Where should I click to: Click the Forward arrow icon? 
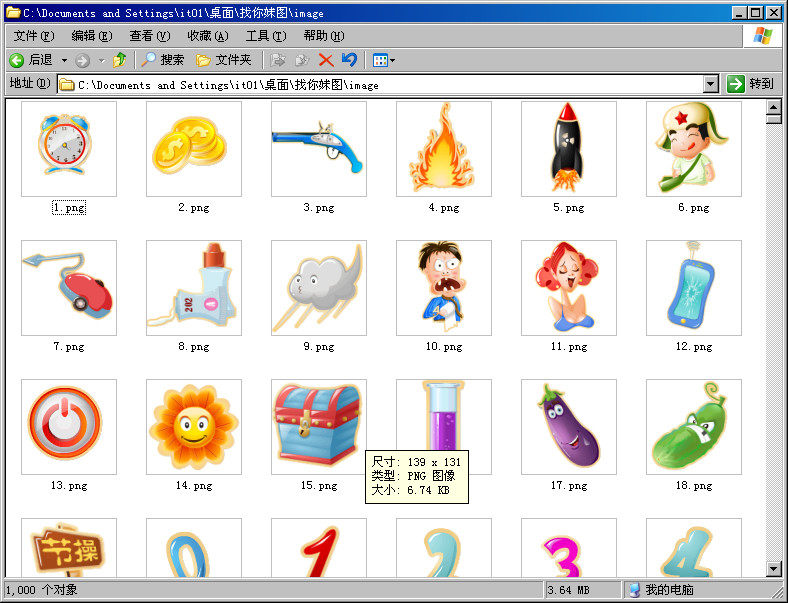[x=82, y=61]
